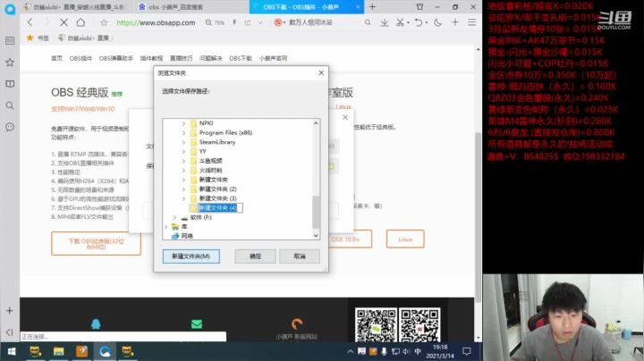Stop loading the obsapp.com page
The width and height of the screenshot is (644, 361).
click(x=64, y=22)
